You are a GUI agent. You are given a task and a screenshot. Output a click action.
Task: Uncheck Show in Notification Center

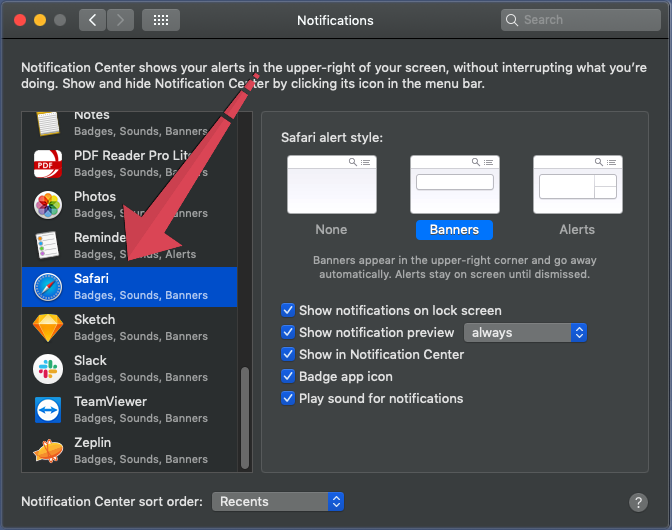click(x=289, y=355)
